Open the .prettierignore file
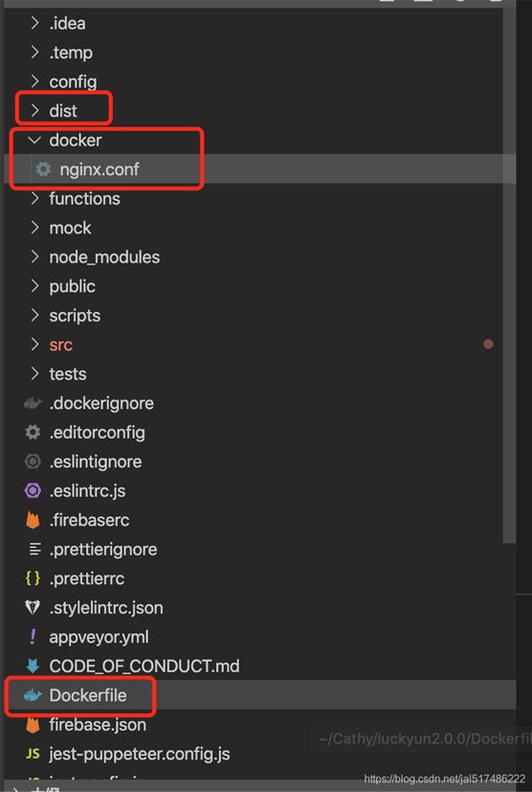The height and width of the screenshot is (792, 532). pyautogui.click(x=103, y=549)
